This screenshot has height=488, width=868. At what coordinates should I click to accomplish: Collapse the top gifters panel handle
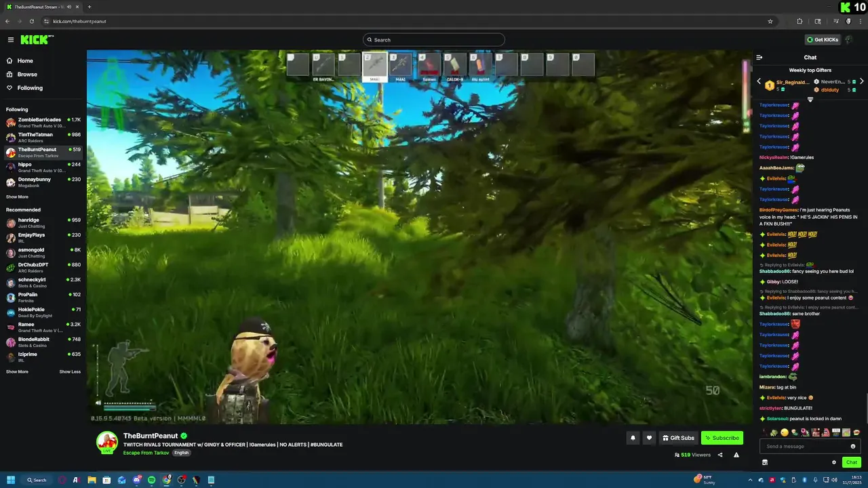pyautogui.click(x=810, y=100)
